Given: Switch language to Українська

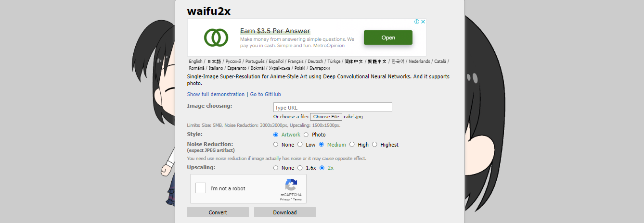Looking at the screenshot, I should pyautogui.click(x=280, y=68).
